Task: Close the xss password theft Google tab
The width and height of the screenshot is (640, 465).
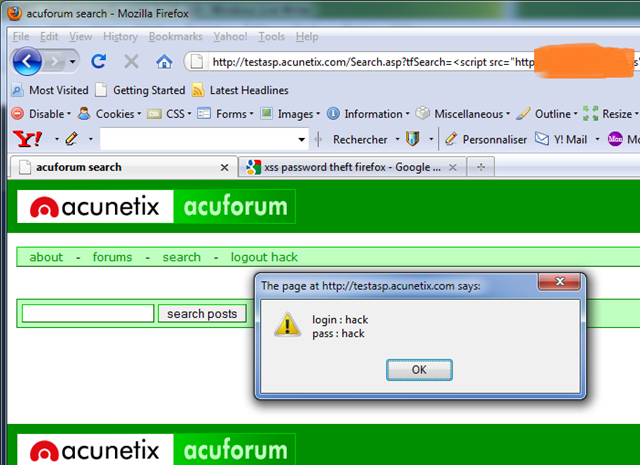Action: coord(453,167)
